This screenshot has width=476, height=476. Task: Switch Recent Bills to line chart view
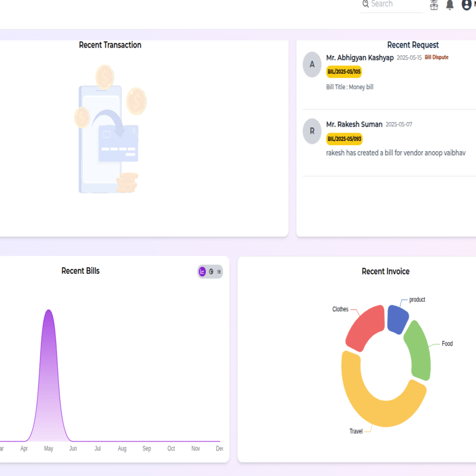click(202, 271)
